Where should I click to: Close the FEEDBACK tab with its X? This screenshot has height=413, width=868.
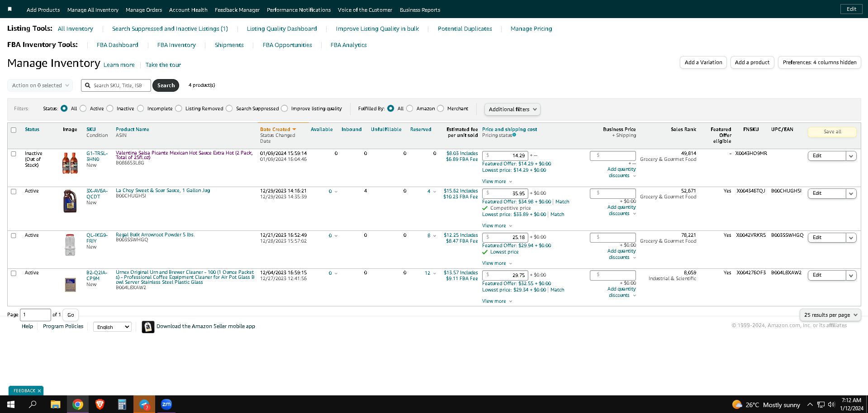[x=39, y=391]
